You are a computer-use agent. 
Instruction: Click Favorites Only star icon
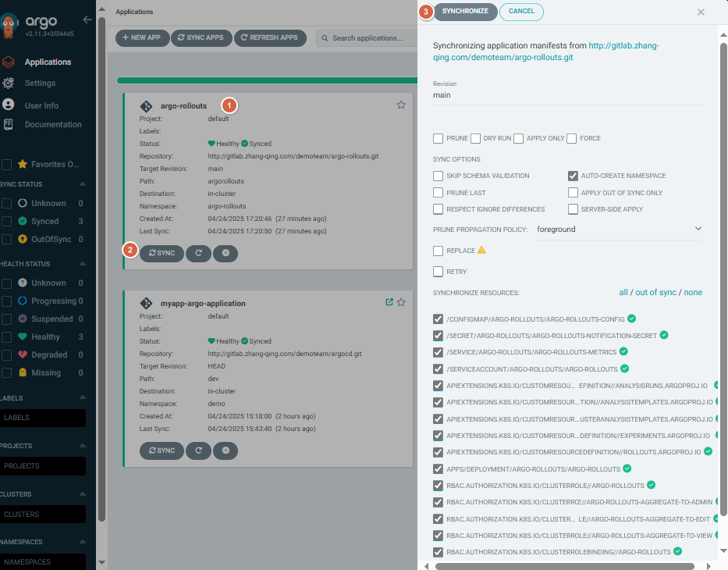(23, 164)
